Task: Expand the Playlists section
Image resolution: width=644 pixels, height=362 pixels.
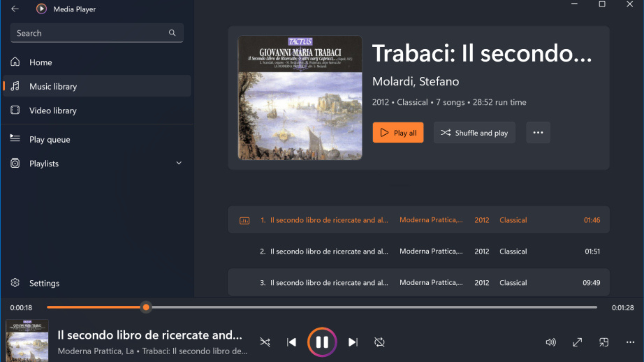Action: point(179,163)
